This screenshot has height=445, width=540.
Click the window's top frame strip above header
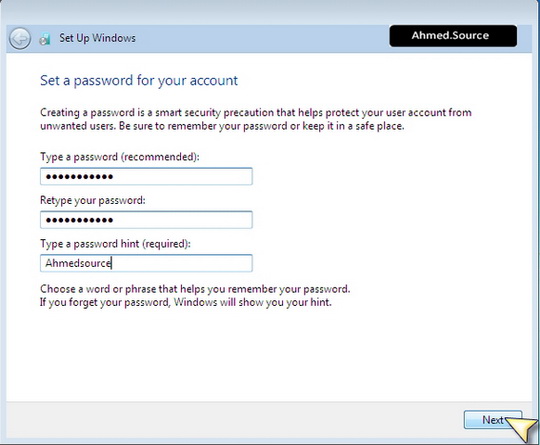(x=270, y=12)
